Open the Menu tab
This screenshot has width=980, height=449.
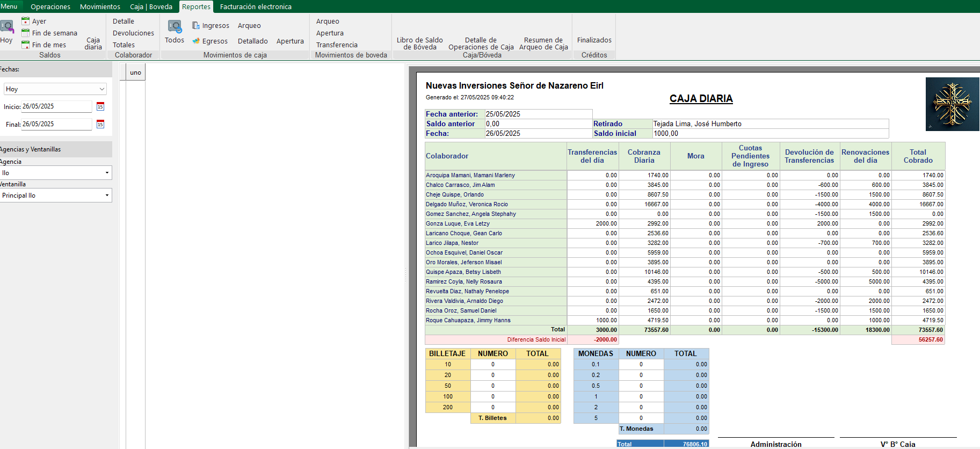tap(9, 6)
